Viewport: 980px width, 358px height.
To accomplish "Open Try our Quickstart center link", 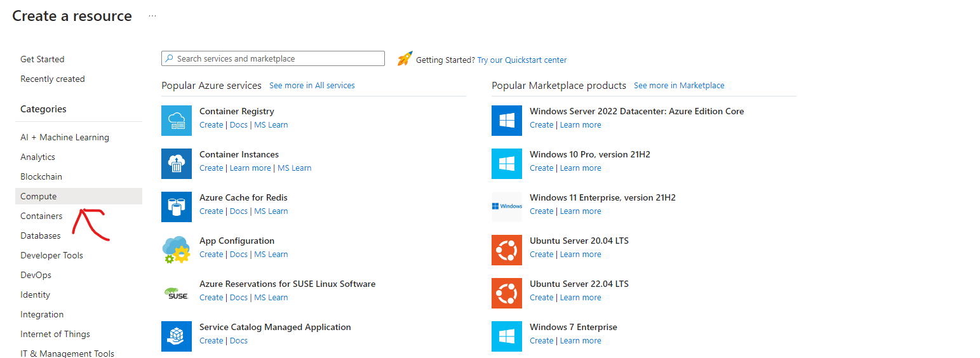I will click(522, 60).
